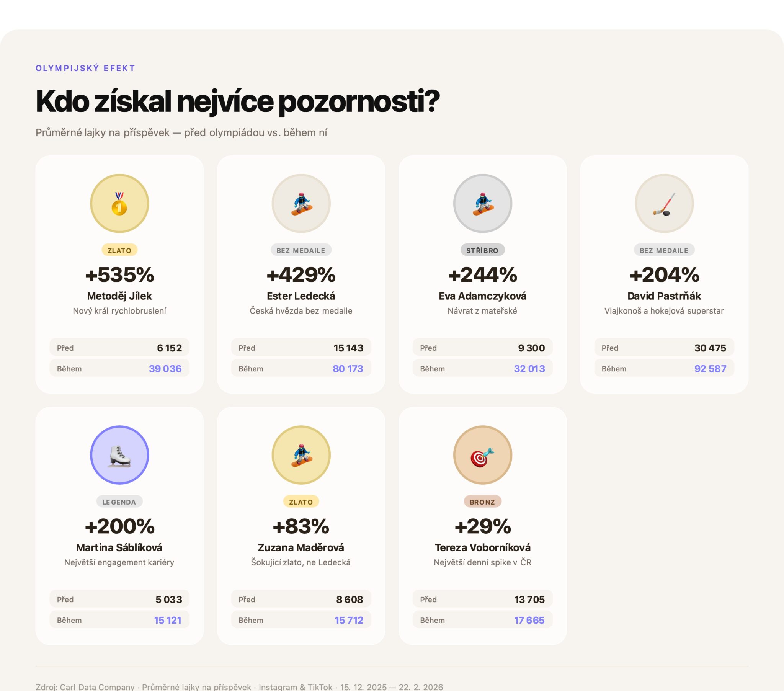
Task: Select the ZLATO badge on Metoděj Jílek's card
Action: pyautogui.click(x=119, y=250)
